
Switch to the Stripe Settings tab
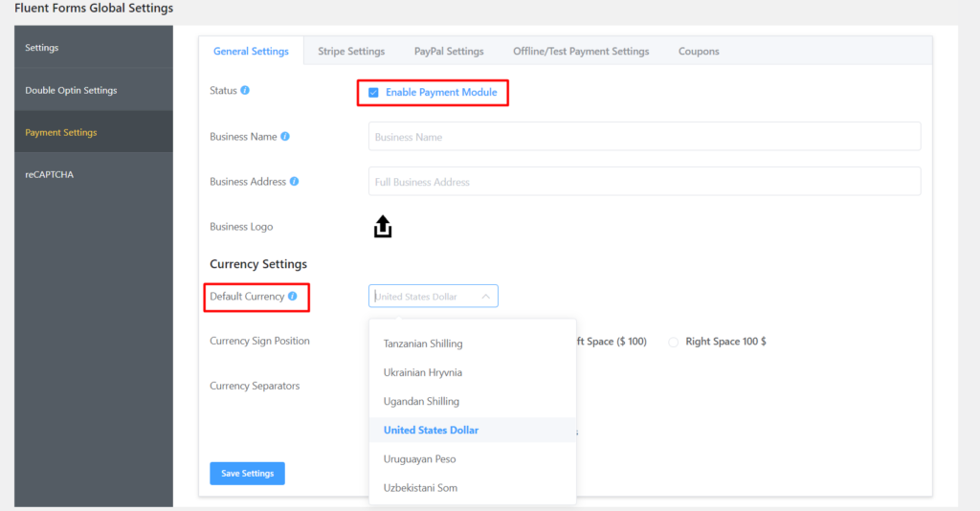coord(351,52)
